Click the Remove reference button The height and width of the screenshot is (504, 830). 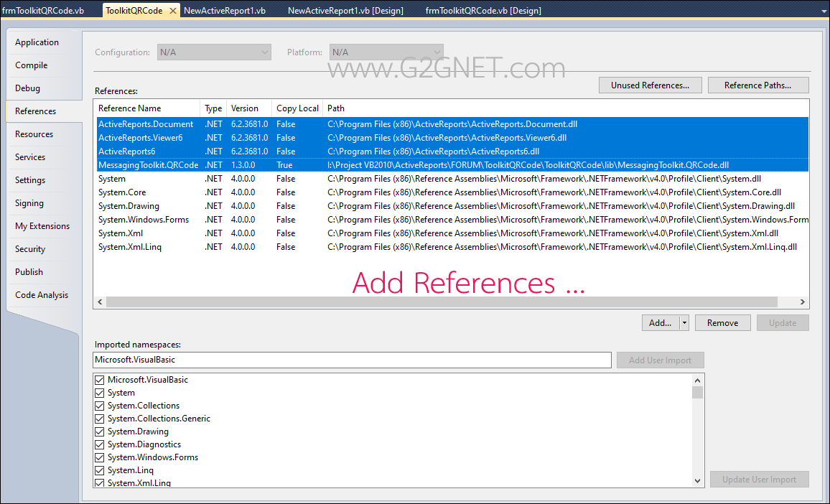(x=722, y=323)
